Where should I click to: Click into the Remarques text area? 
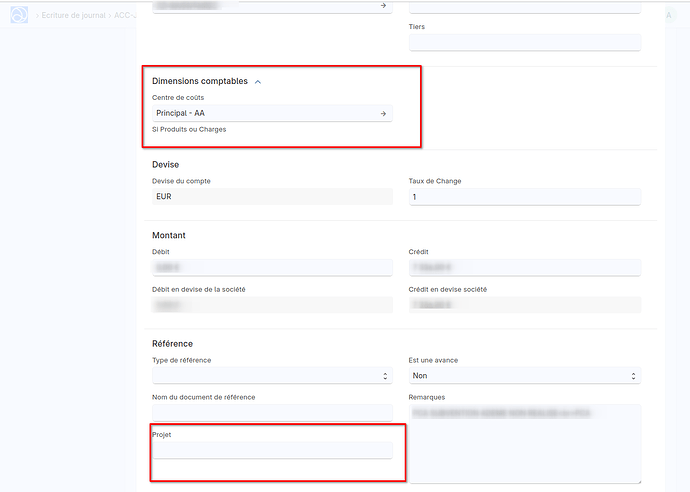pyautogui.click(x=524, y=442)
